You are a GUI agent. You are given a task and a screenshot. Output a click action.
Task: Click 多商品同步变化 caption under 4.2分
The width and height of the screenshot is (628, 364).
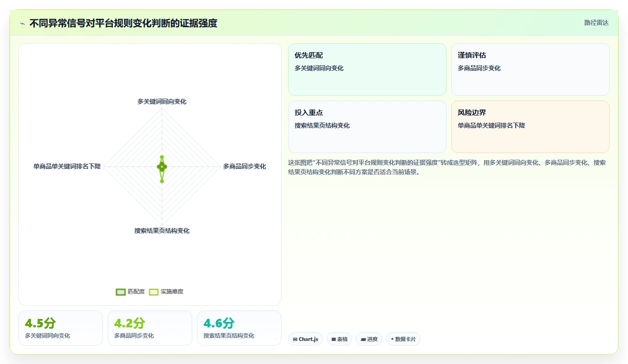[x=134, y=336]
